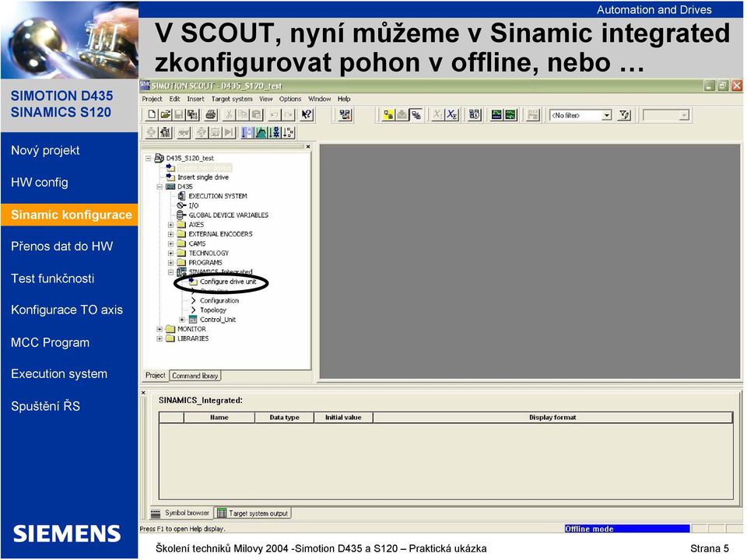Open the disabled combo box right of filter
This screenshot has height=560, width=747.
click(685, 115)
